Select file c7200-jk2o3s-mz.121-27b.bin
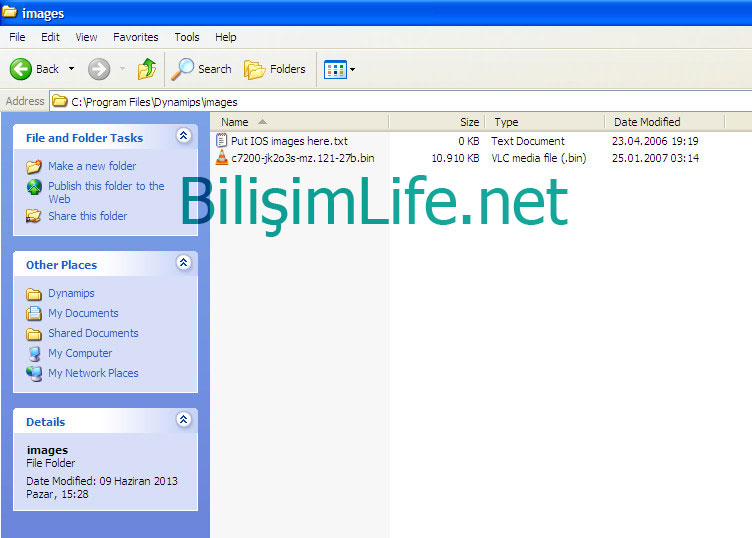 303,158
